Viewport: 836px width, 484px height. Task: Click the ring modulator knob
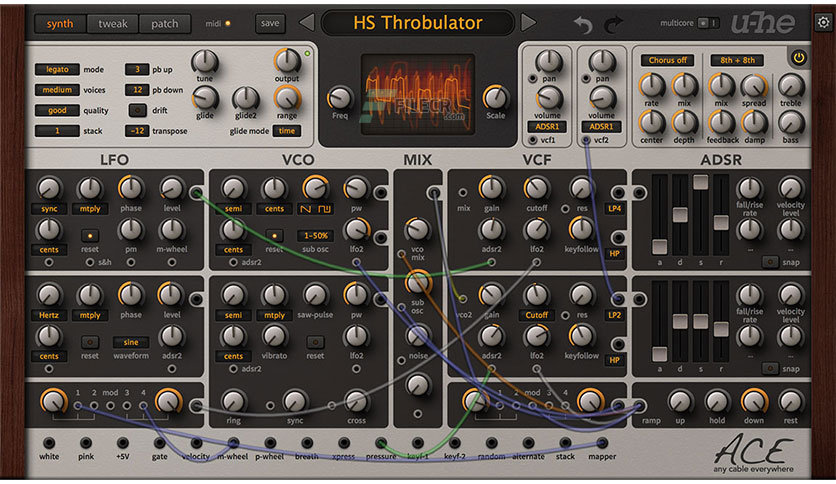pyautogui.click(x=233, y=402)
